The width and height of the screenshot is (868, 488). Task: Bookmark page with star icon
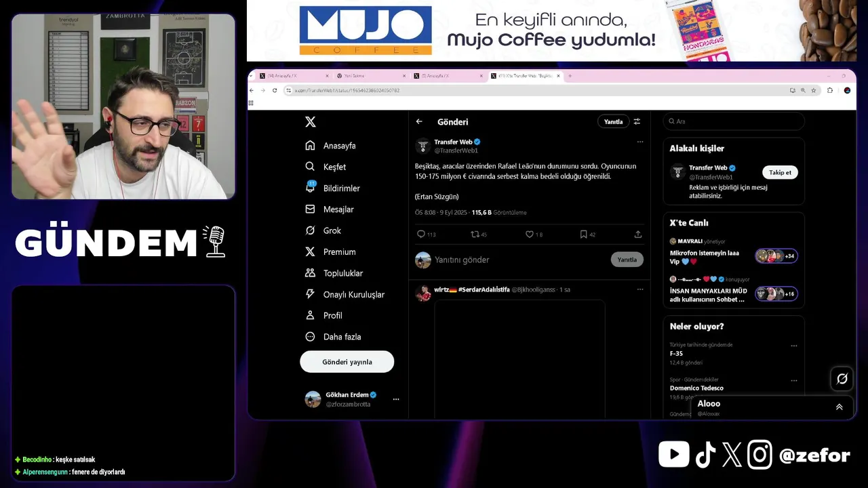click(x=814, y=90)
